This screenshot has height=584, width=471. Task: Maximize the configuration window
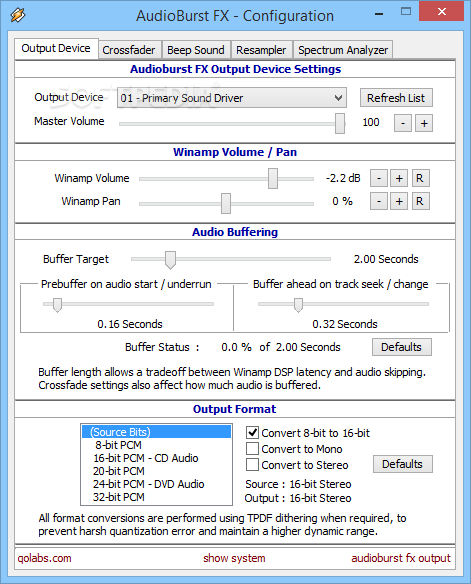coord(406,12)
